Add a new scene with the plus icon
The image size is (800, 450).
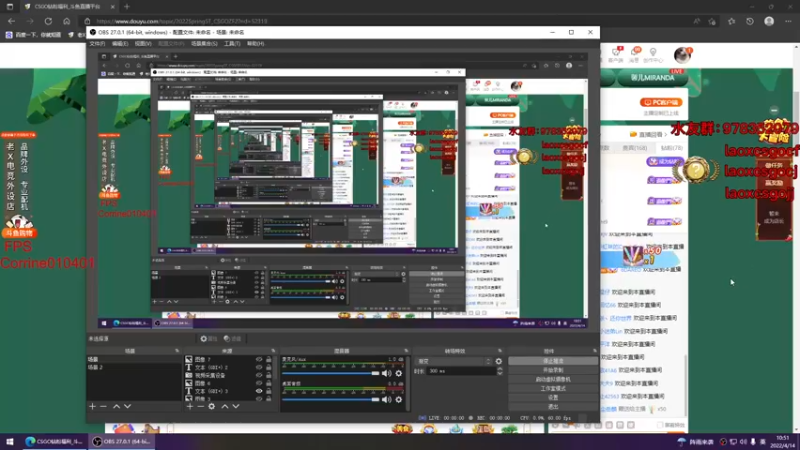coord(92,407)
